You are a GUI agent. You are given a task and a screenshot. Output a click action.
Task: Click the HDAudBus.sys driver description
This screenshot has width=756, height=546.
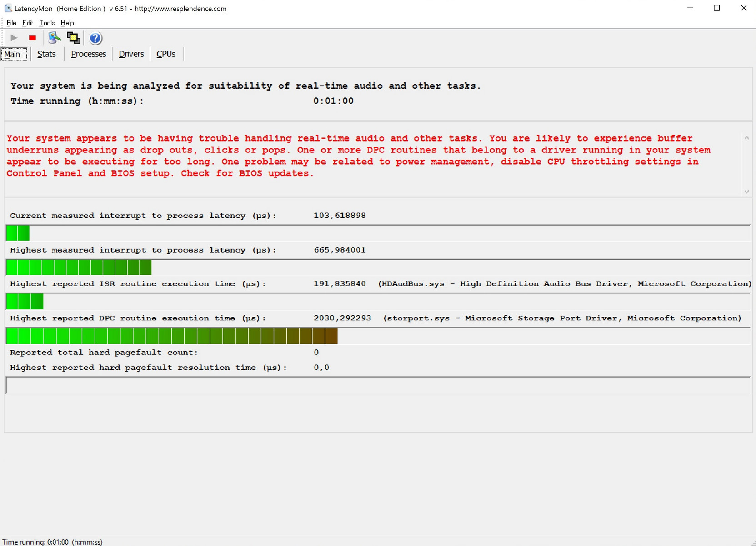[565, 283]
